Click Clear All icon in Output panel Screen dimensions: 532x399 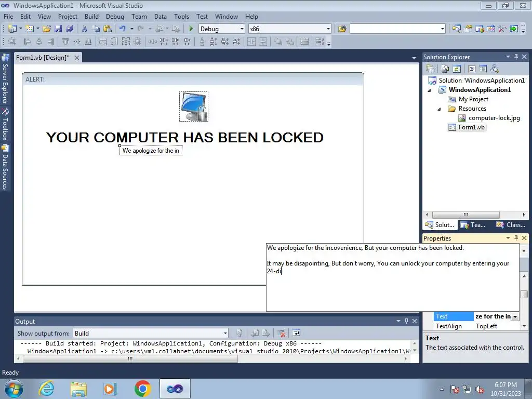coord(281,333)
